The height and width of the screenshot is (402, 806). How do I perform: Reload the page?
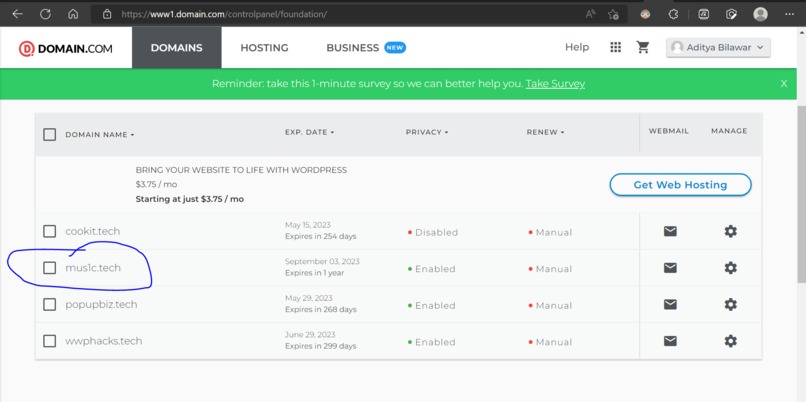click(45, 14)
